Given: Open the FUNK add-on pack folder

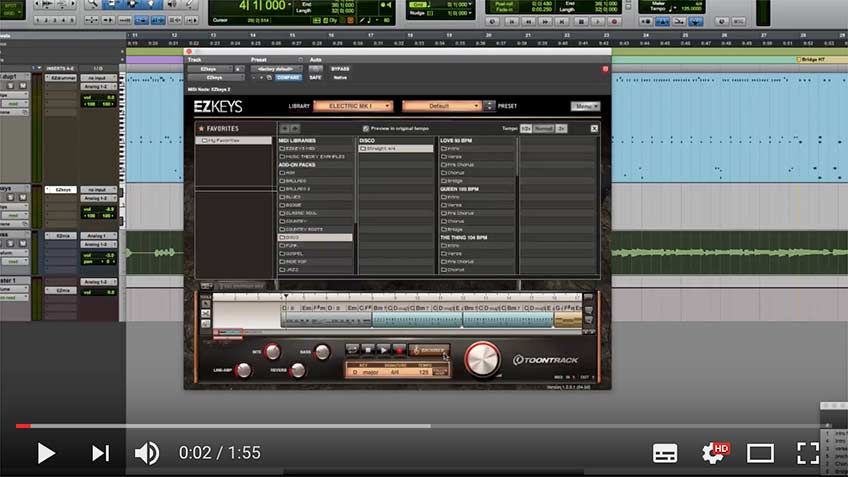Looking at the screenshot, I should [x=315, y=246].
